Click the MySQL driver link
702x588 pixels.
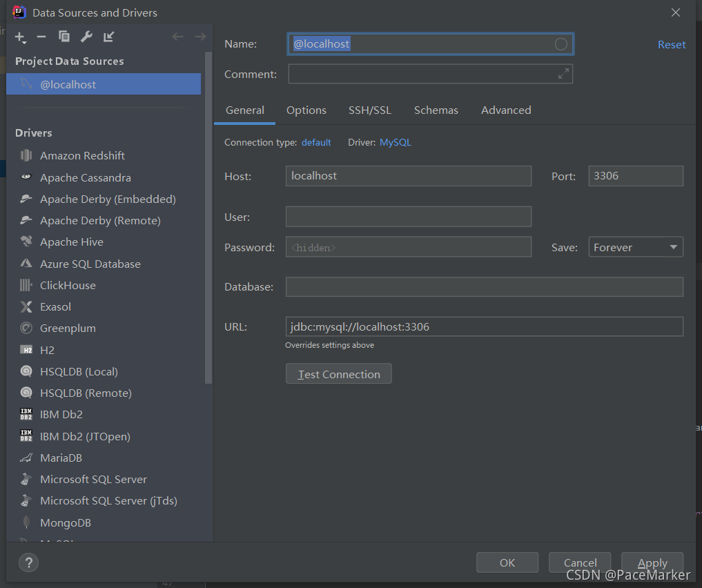click(x=396, y=142)
